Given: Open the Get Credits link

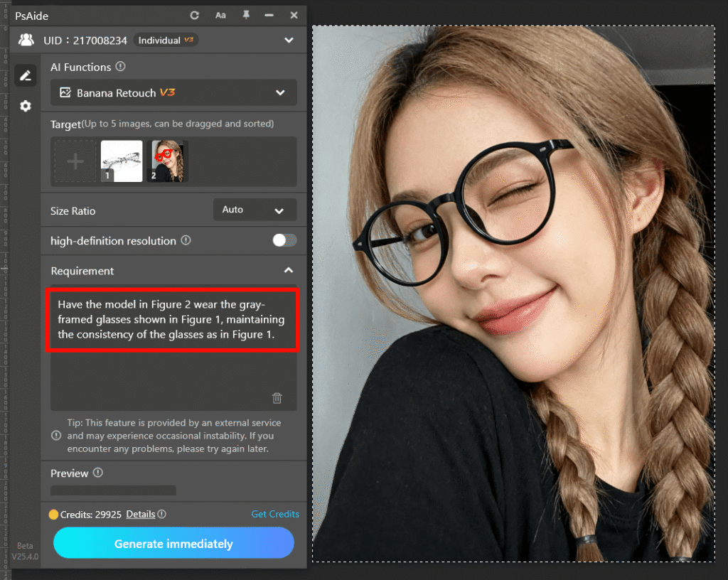Looking at the screenshot, I should [x=275, y=514].
